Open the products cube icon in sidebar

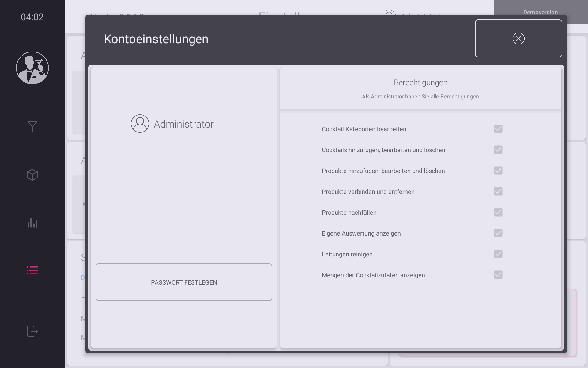point(32,175)
